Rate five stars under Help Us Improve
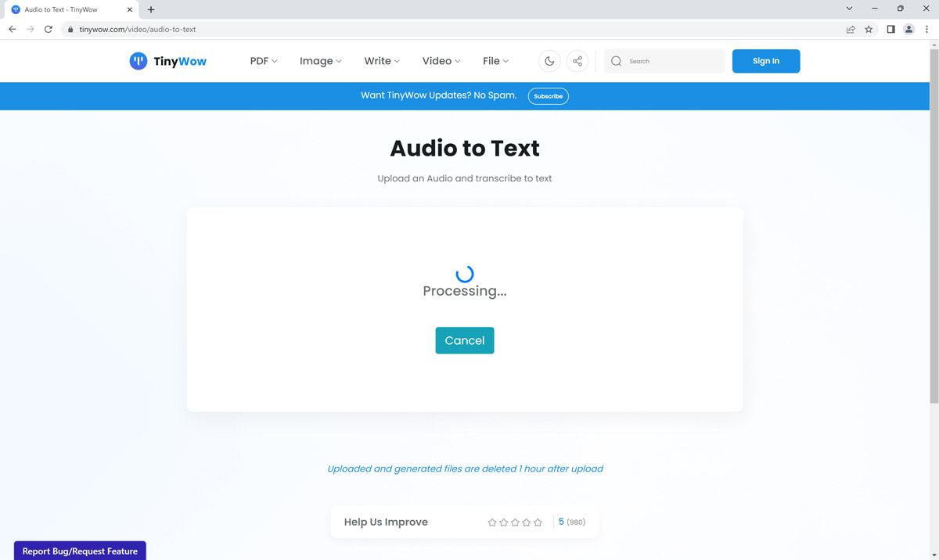The height and width of the screenshot is (560, 939). coord(538,521)
